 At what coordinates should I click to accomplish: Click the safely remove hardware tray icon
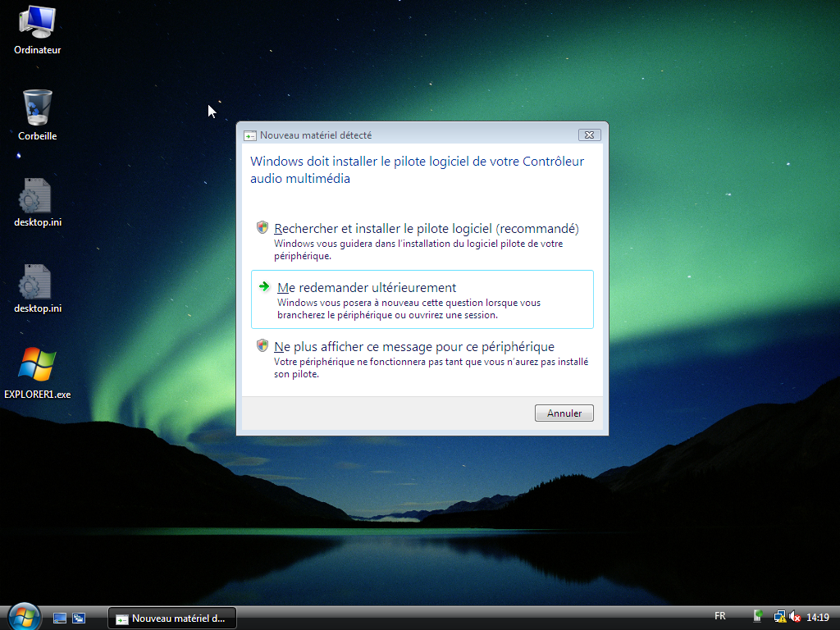(759, 617)
